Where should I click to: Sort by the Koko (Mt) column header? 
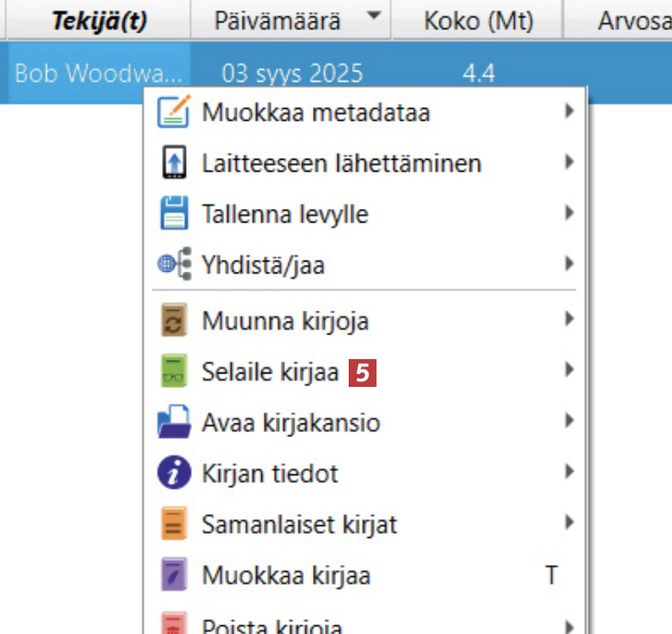pyautogui.click(x=477, y=20)
